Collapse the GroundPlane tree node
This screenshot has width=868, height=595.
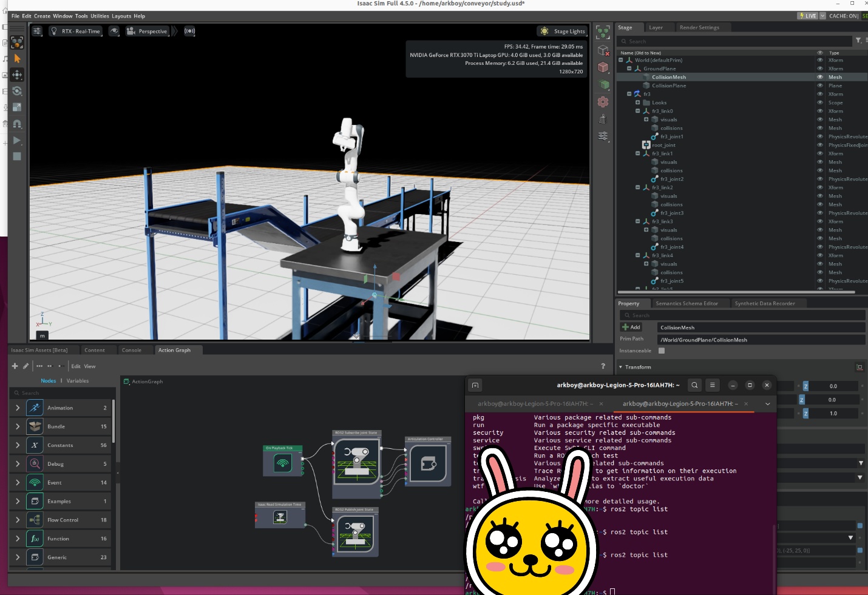[629, 69]
